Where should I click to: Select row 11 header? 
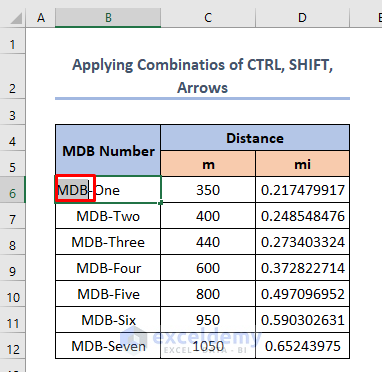[13, 320]
